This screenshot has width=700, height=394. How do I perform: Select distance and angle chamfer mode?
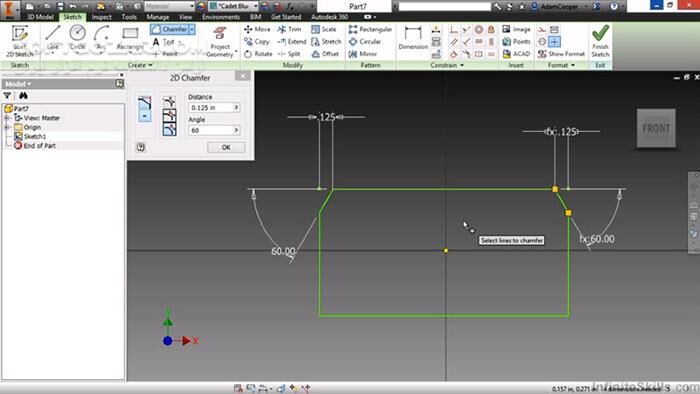[x=169, y=130]
